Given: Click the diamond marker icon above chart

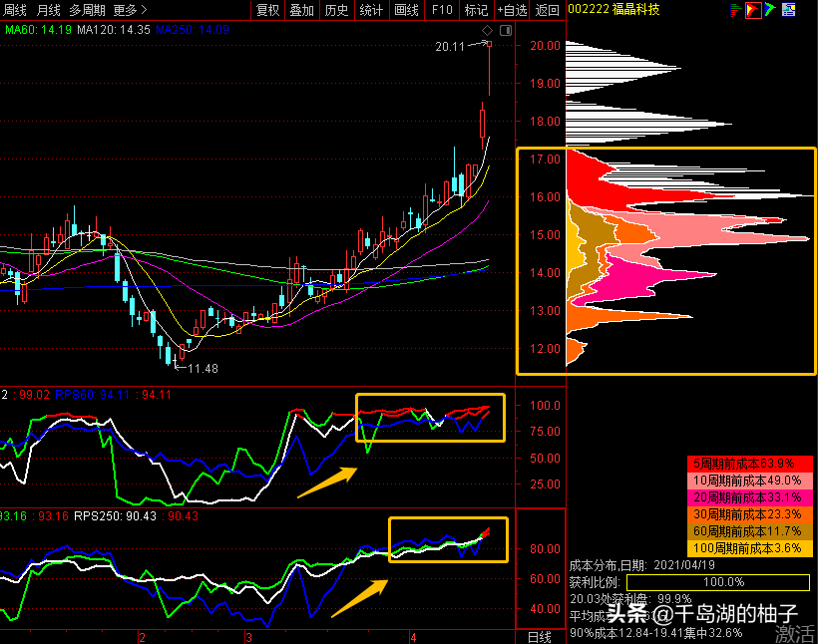Looking at the screenshot, I should [488, 31].
